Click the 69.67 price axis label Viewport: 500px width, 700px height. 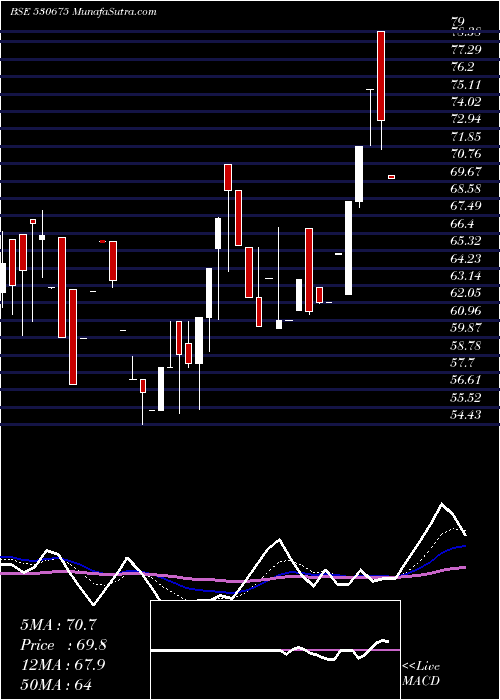click(466, 171)
